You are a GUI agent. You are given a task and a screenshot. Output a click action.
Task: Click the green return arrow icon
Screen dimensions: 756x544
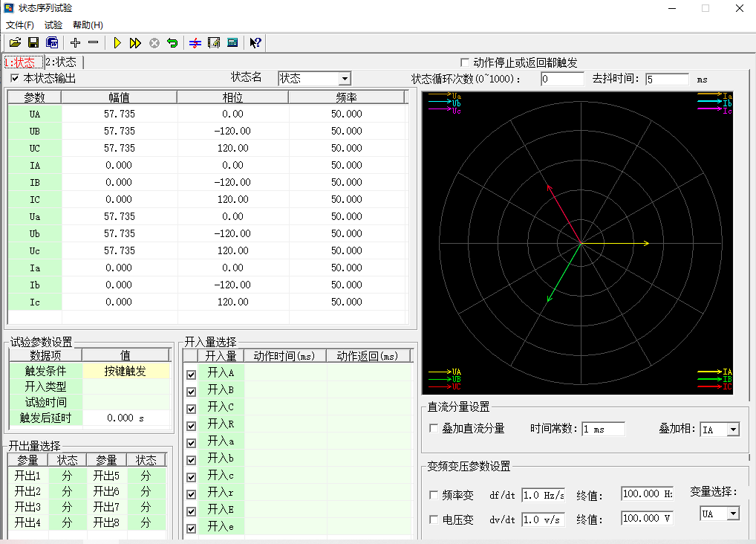172,43
